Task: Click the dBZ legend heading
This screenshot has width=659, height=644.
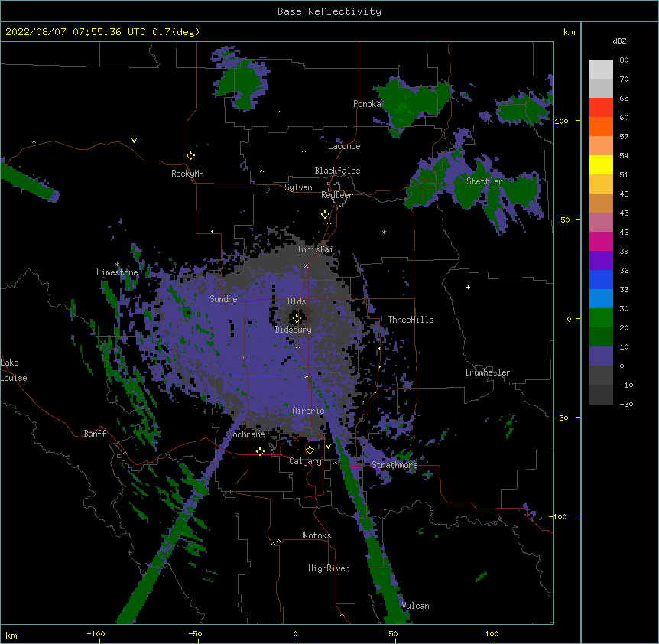Action: (619, 41)
